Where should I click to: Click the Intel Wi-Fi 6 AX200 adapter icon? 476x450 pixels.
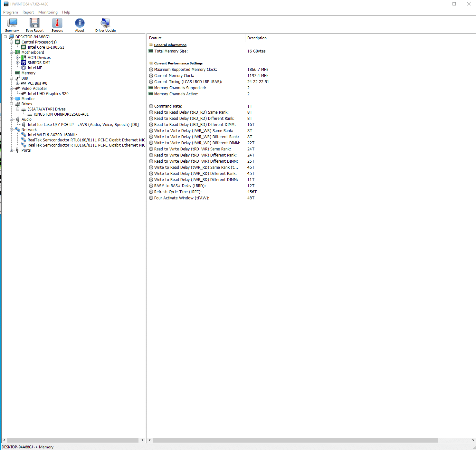click(x=24, y=135)
